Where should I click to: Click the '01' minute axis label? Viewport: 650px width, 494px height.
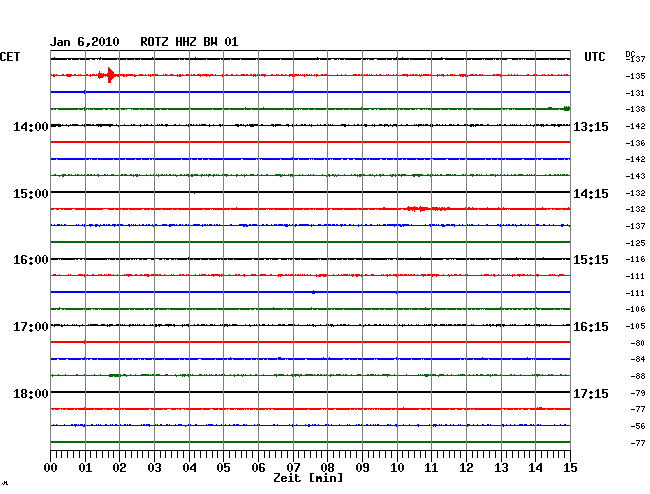[85, 468]
